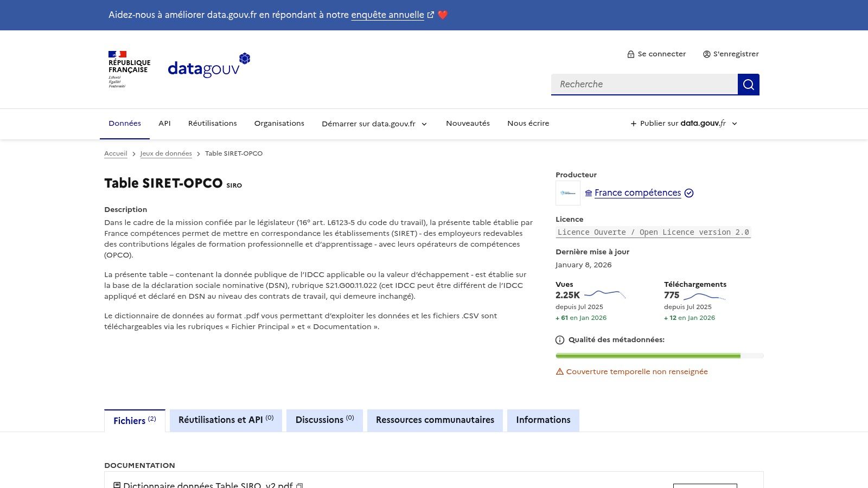Viewport: 868px width, 488px height.
Task: Open the Licence Ouverte version 2.0 link
Action: [x=653, y=232]
